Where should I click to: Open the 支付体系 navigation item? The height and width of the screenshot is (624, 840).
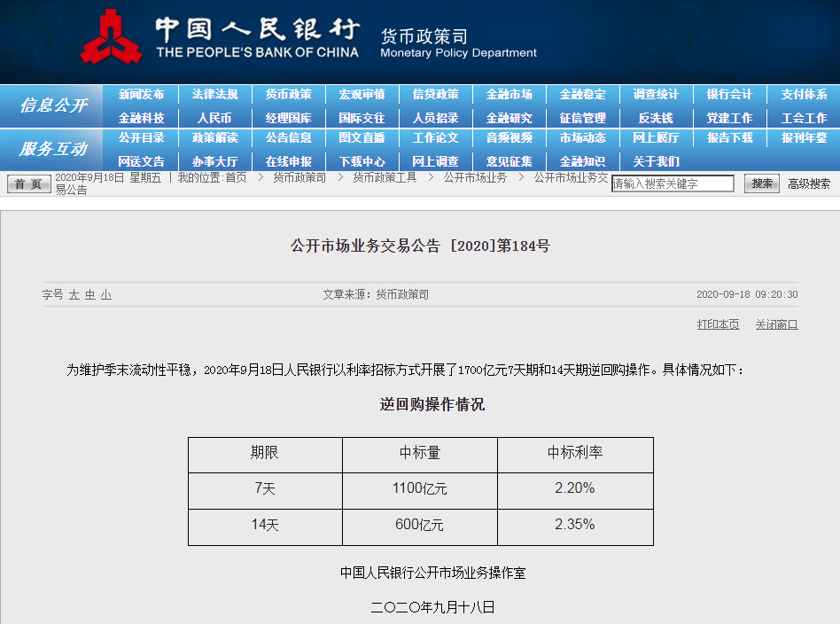pyautogui.click(x=804, y=95)
